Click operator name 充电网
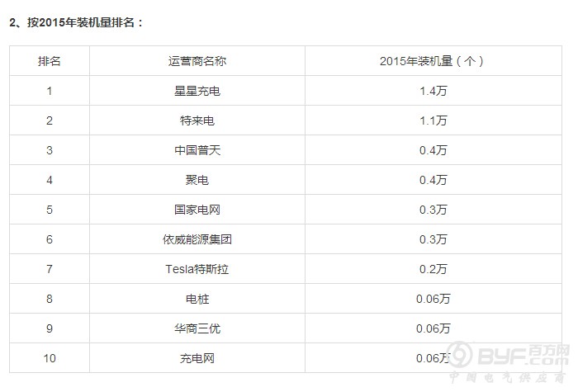578x392 pixels. click(x=197, y=358)
